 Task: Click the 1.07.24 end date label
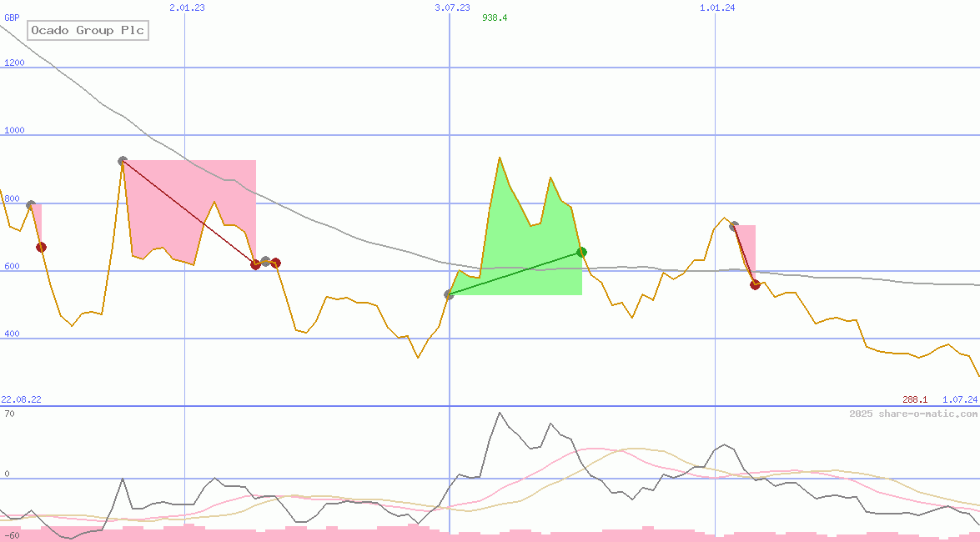960,399
